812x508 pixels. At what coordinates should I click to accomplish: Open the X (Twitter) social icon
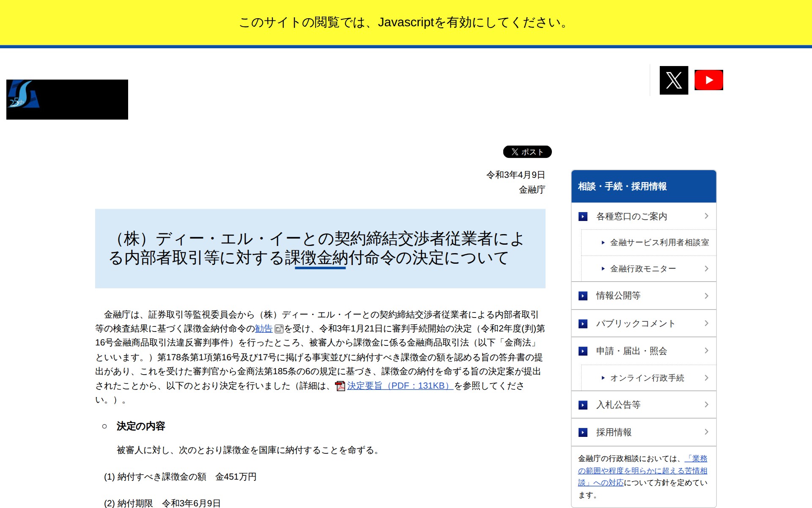click(674, 80)
